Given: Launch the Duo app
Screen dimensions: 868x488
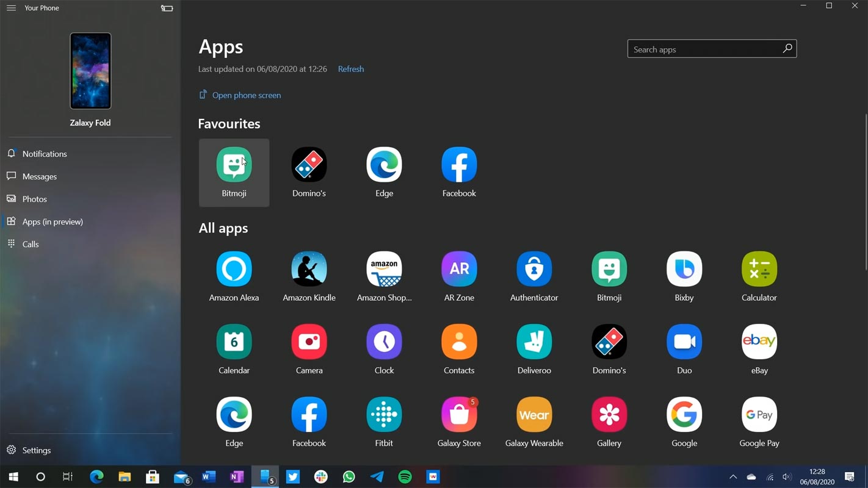Looking at the screenshot, I should tap(684, 349).
